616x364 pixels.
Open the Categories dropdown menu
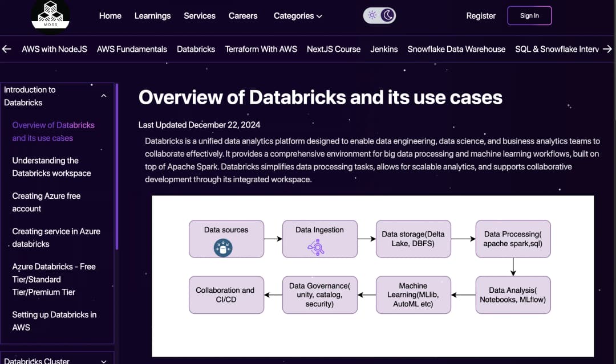point(298,16)
